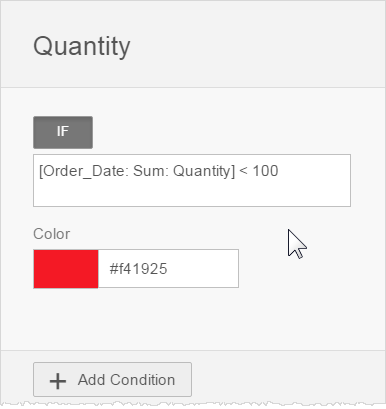Click the Add Condition label text

tap(126, 380)
